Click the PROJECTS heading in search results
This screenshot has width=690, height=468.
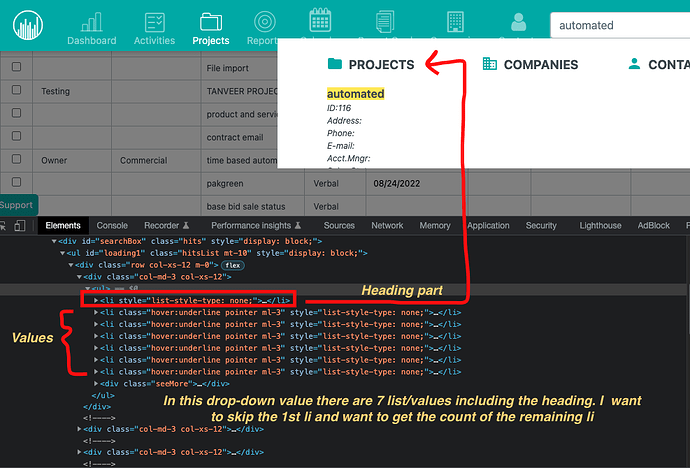pos(381,65)
